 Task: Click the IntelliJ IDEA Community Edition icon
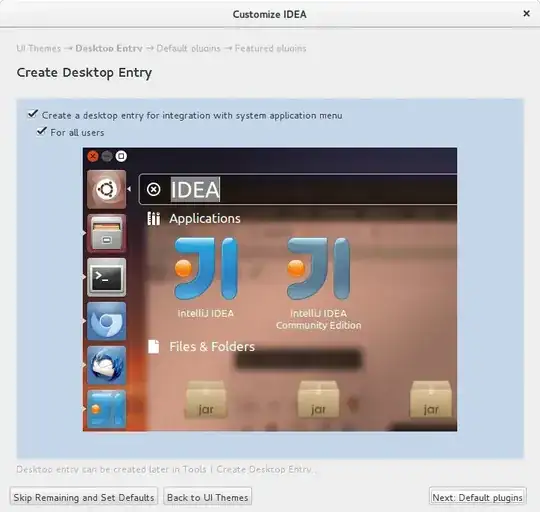[319, 268]
